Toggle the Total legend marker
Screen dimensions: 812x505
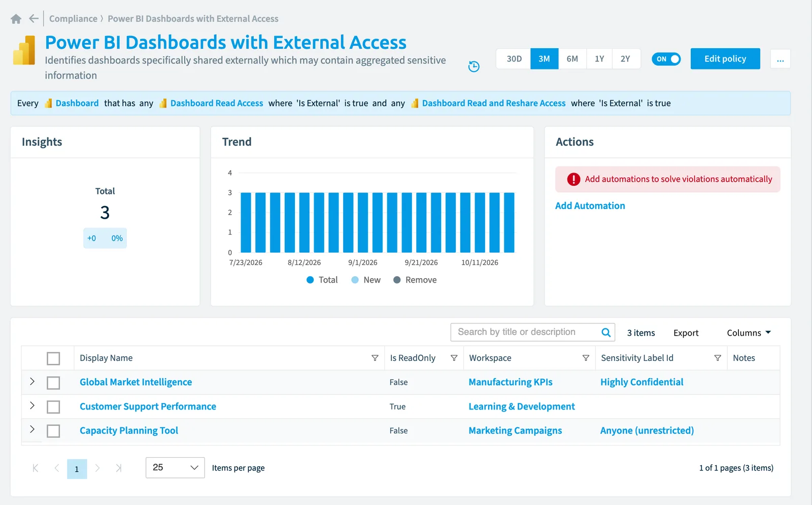(x=310, y=280)
